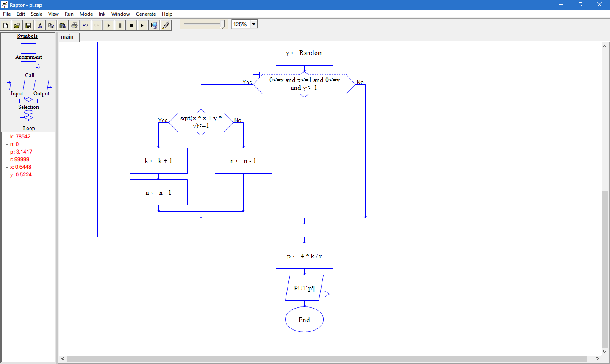
Task: Click the vertical scrollbar down arrow
Action: pyautogui.click(x=604, y=351)
